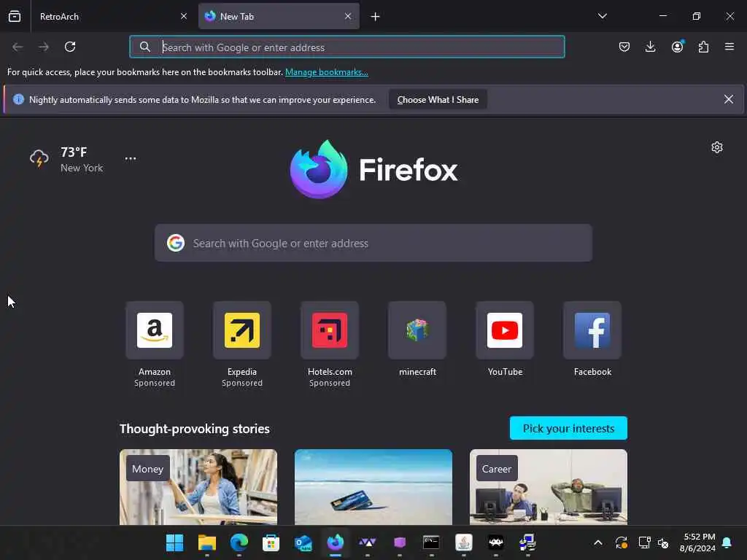Open the Windows Start menu
This screenshot has width=747, height=560.
[175, 542]
